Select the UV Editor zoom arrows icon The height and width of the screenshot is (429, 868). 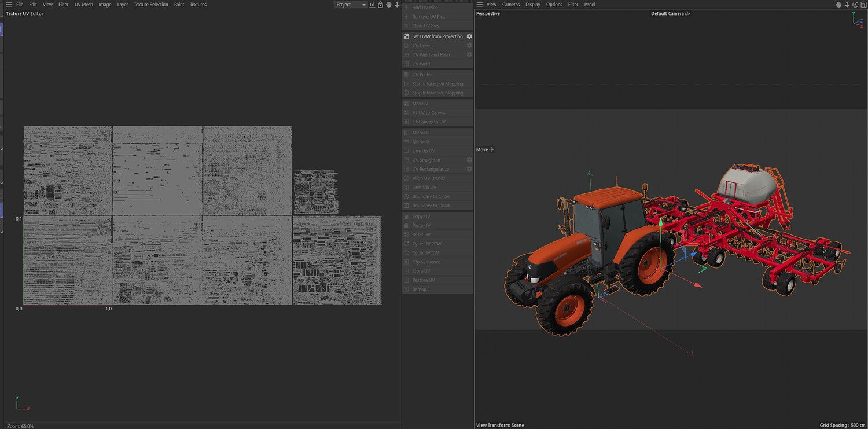[x=397, y=5]
